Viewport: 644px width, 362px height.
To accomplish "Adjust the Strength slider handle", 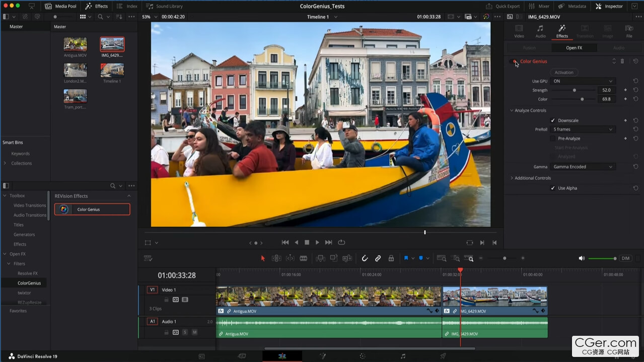I will tap(575, 90).
